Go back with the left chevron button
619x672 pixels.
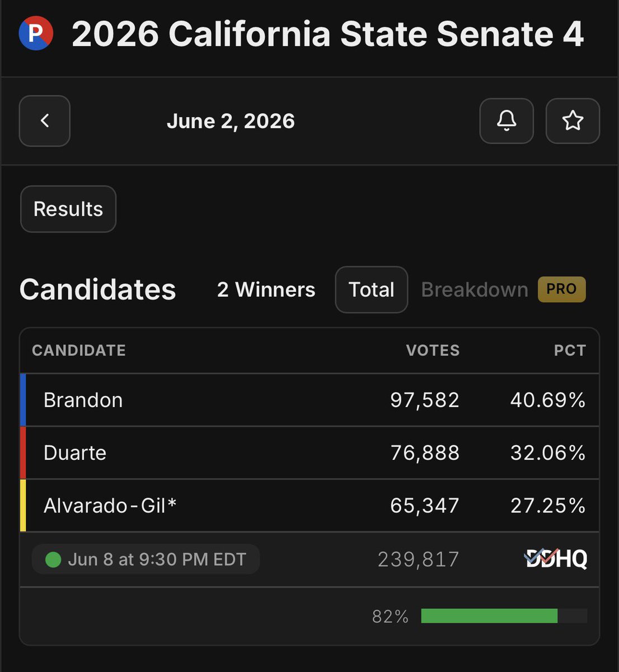[x=45, y=121]
